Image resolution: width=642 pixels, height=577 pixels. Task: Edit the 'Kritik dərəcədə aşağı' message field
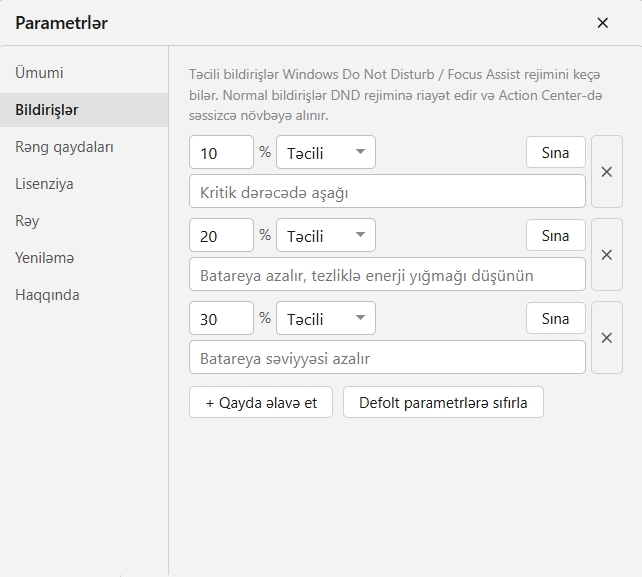(387, 191)
